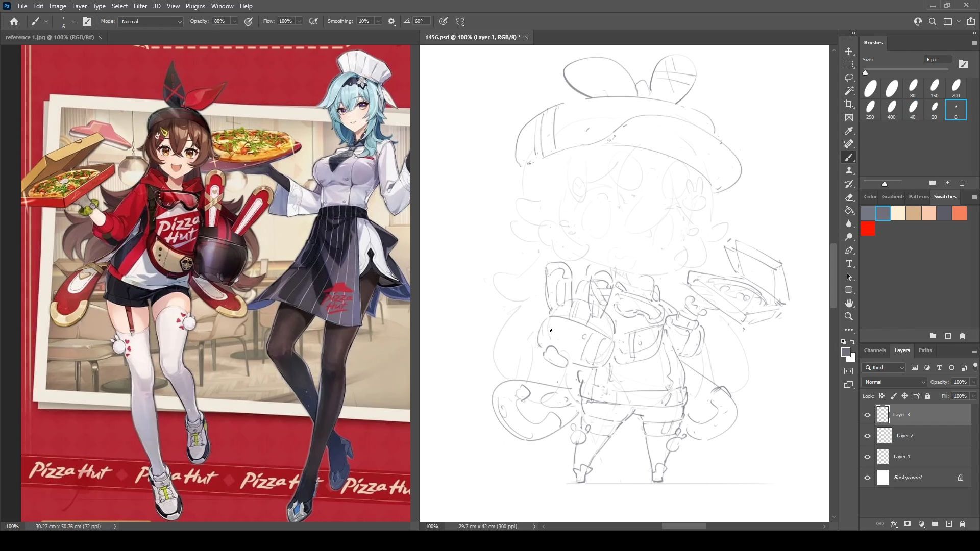The image size is (980, 551).
Task: Adjust the brush Size slider handle
Action: (x=865, y=72)
